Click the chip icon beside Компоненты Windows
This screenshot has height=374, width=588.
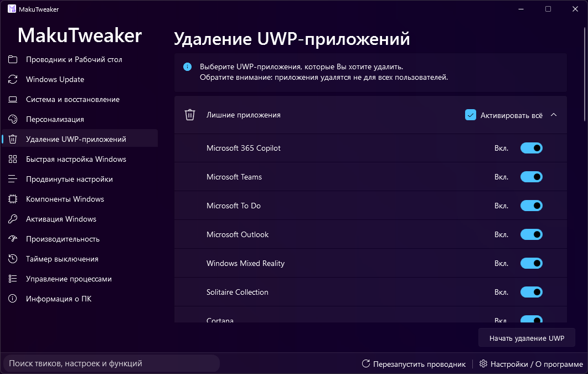point(13,199)
